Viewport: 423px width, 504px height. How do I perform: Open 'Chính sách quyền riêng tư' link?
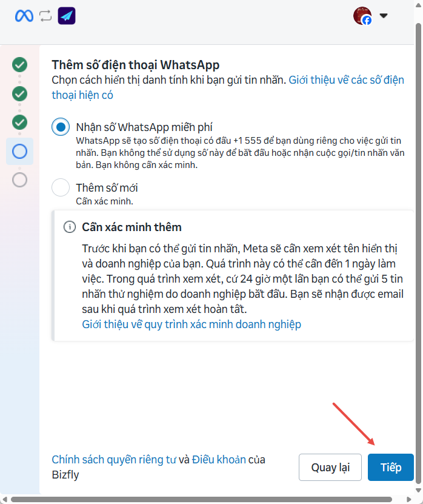tap(114, 460)
